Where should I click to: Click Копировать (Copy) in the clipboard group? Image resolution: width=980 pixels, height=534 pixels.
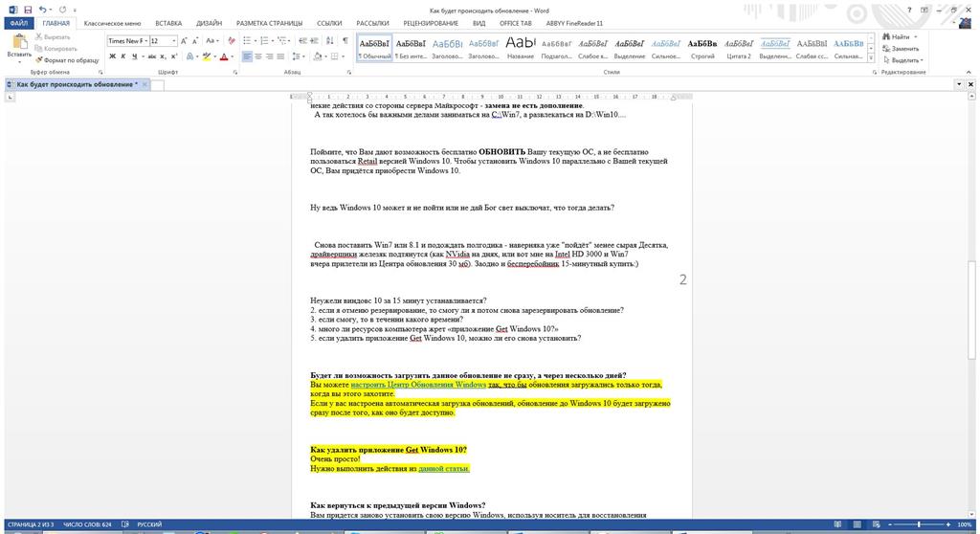click(56, 49)
